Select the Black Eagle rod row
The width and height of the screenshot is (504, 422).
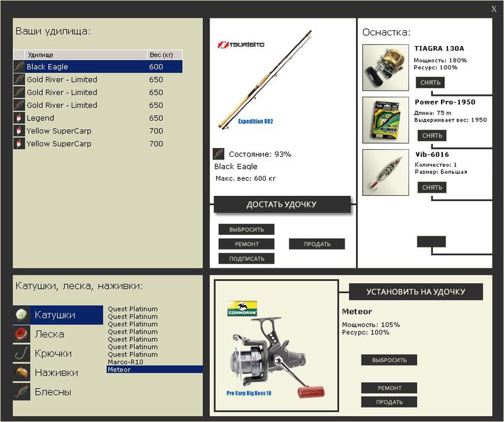coord(98,67)
